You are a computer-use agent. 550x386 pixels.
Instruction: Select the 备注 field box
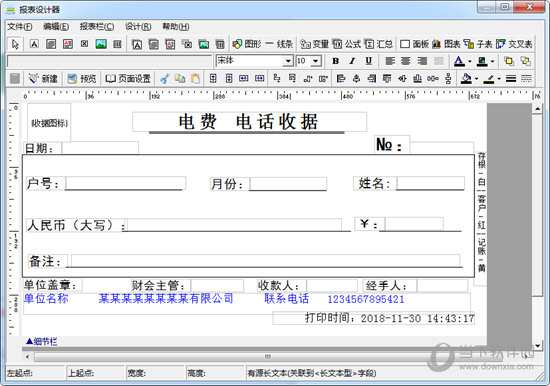[x=265, y=261]
